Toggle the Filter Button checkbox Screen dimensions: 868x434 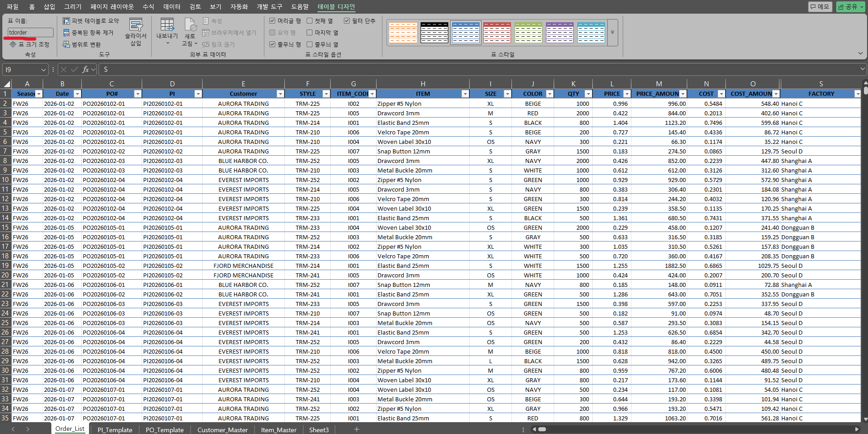pyautogui.click(x=347, y=21)
